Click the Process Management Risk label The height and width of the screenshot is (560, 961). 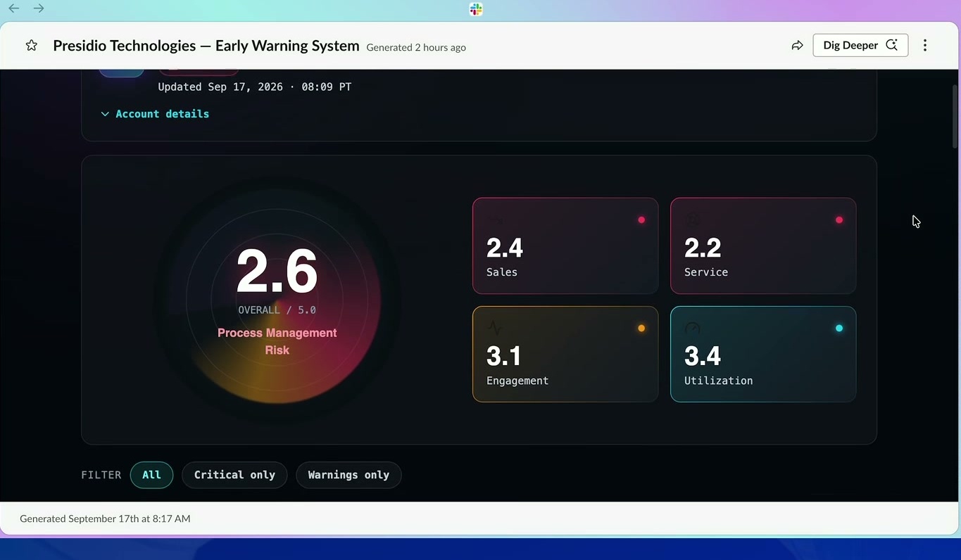coord(277,341)
